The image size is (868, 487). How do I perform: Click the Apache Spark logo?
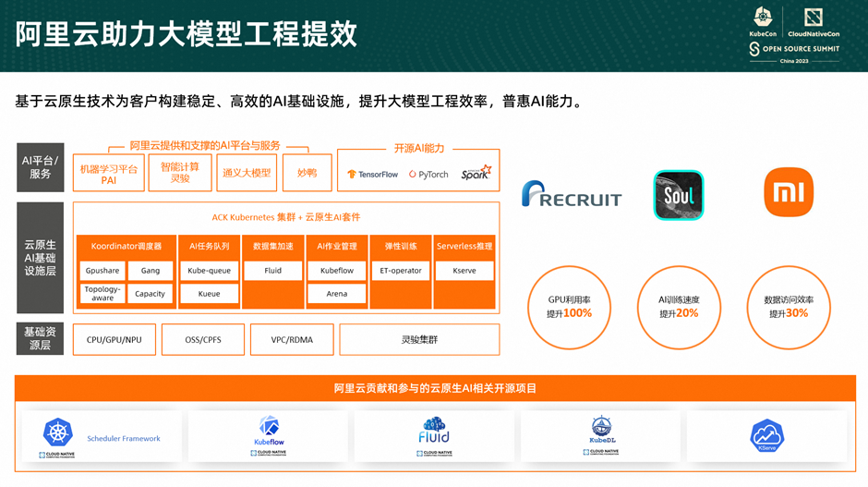click(476, 172)
